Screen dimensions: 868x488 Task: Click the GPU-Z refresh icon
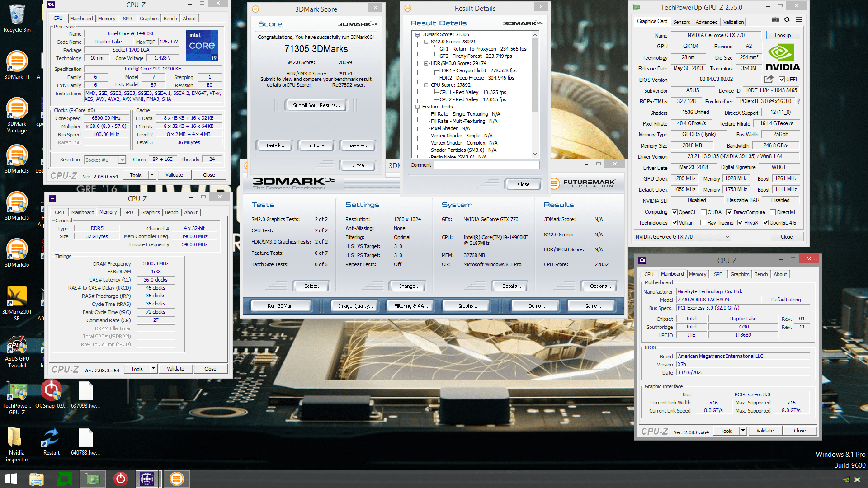[787, 20]
